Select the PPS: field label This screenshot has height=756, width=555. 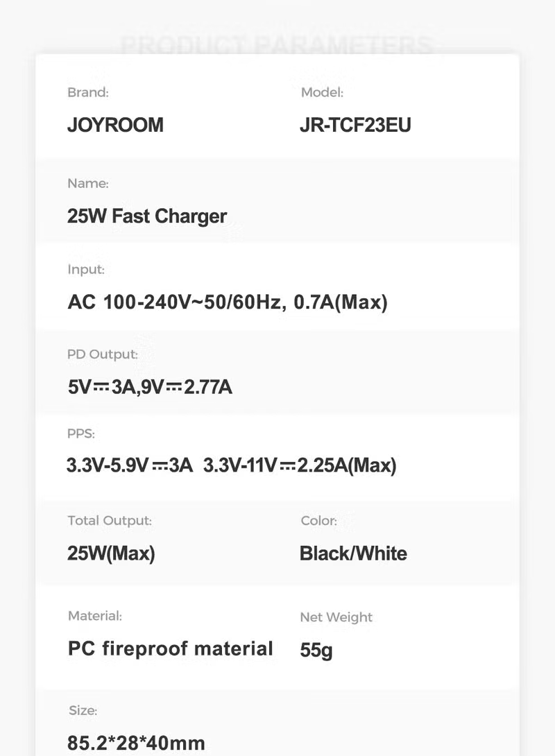point(81,433)
